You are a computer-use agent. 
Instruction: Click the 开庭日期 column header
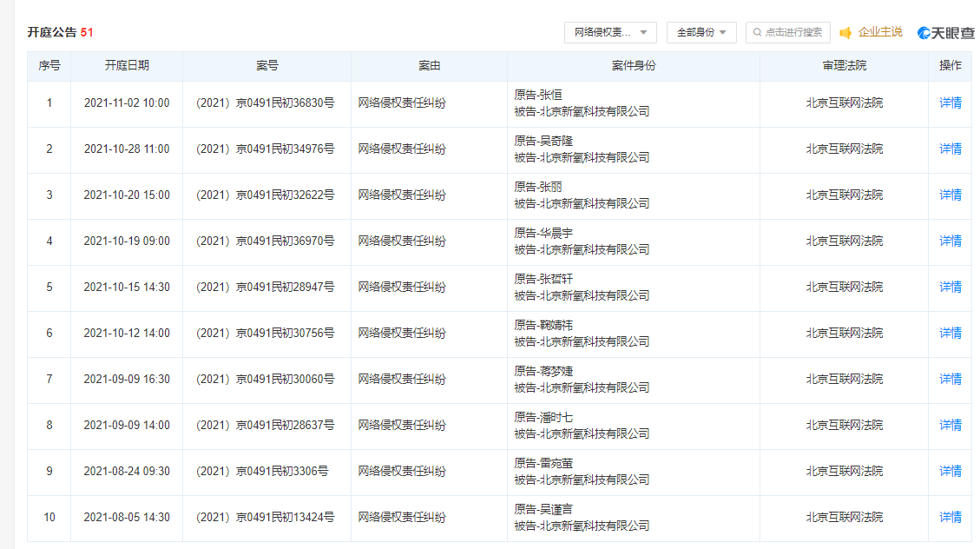coord(127,66)
